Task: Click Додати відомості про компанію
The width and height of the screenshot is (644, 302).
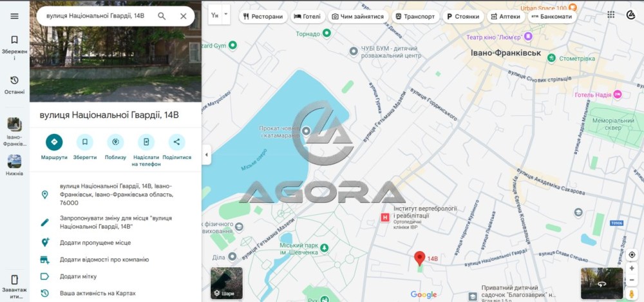Action: (115, 260)
